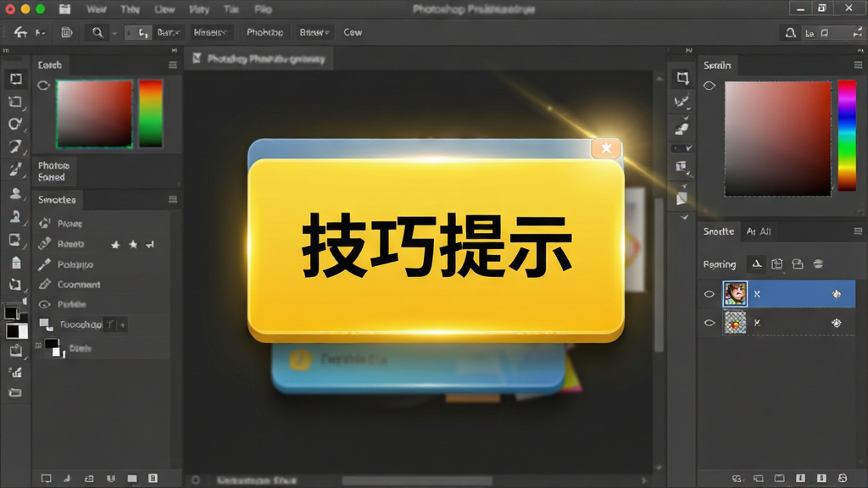
Task: Click the trash icon at layers panel bottom
Action: pyautogui.click(x=843, y=478)
